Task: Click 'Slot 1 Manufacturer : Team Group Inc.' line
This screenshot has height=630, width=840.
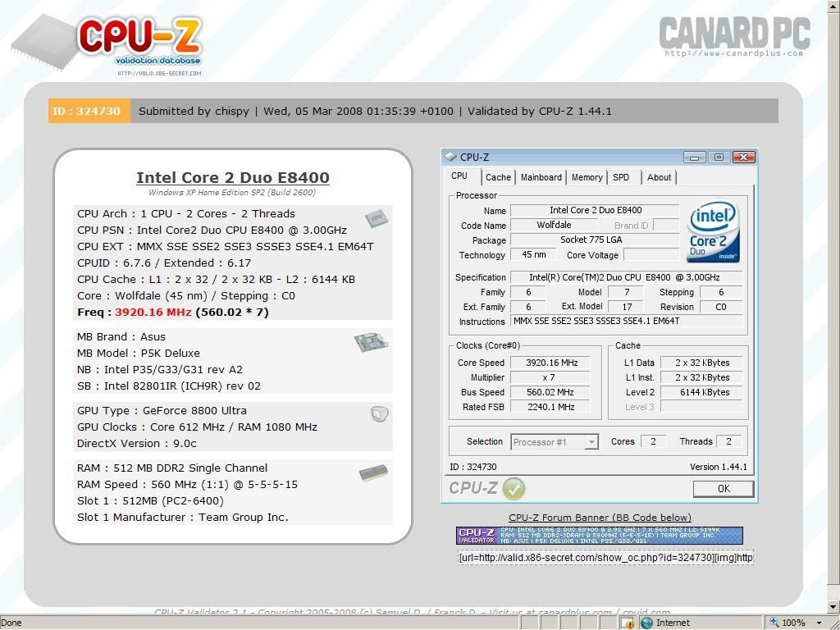Action: [x=183, y=518]
